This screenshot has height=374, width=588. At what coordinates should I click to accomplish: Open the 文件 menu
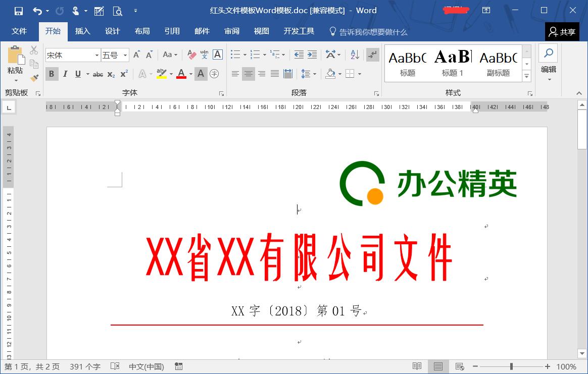(20, 31)
